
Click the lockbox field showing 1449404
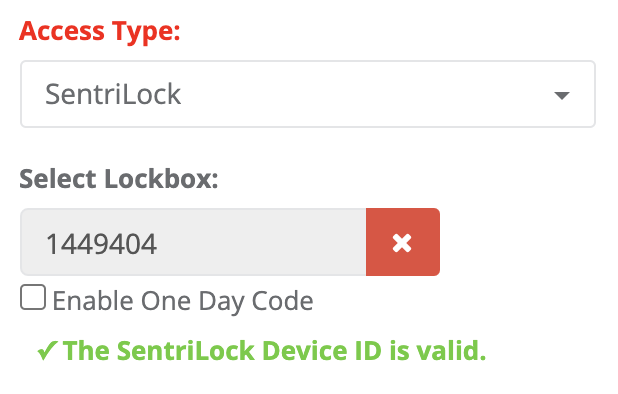pyautogui.click(x=193, y=242)
